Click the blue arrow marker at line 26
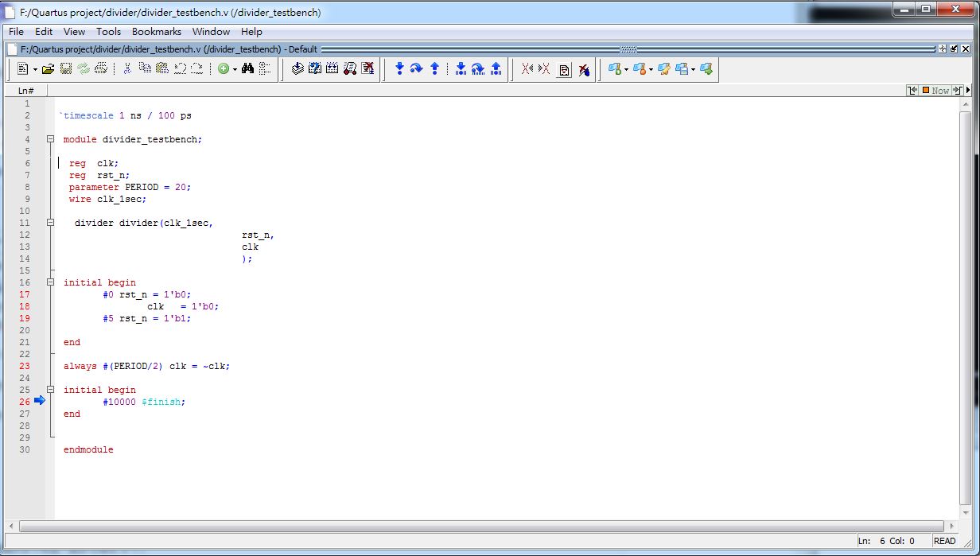 point(40,401)
